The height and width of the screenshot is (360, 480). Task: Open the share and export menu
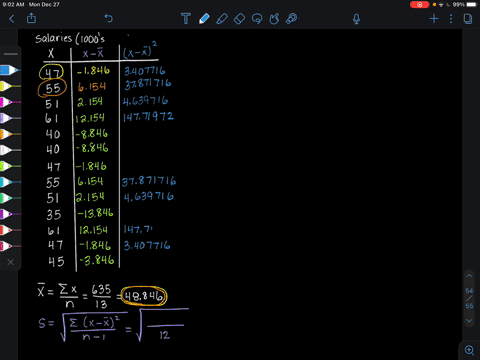pyautogui.click(x=31, y=18)
